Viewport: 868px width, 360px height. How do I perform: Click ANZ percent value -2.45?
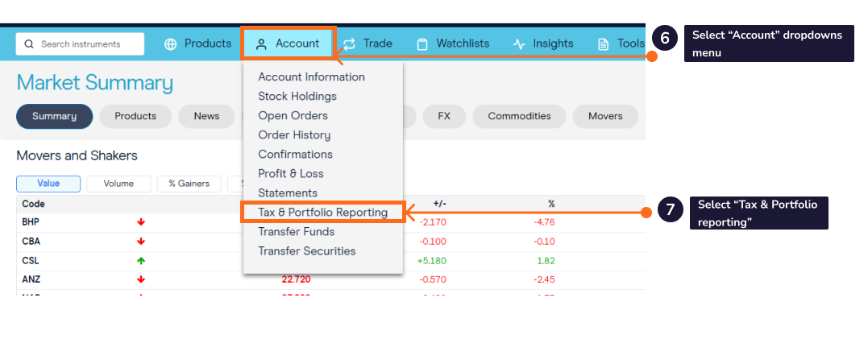[544, 279]
